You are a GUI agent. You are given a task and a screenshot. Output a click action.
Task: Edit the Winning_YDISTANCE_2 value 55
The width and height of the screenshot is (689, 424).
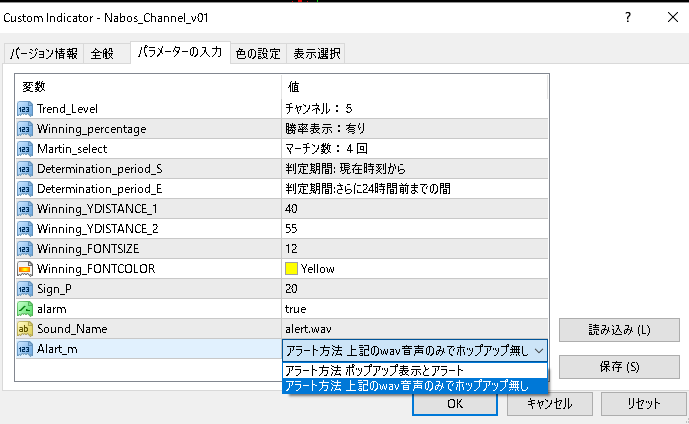point(414,229)
